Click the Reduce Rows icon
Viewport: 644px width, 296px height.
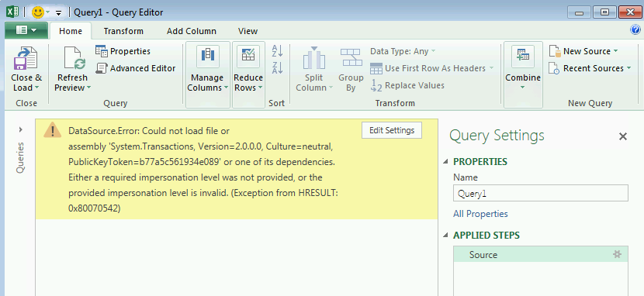click(248, 56)
